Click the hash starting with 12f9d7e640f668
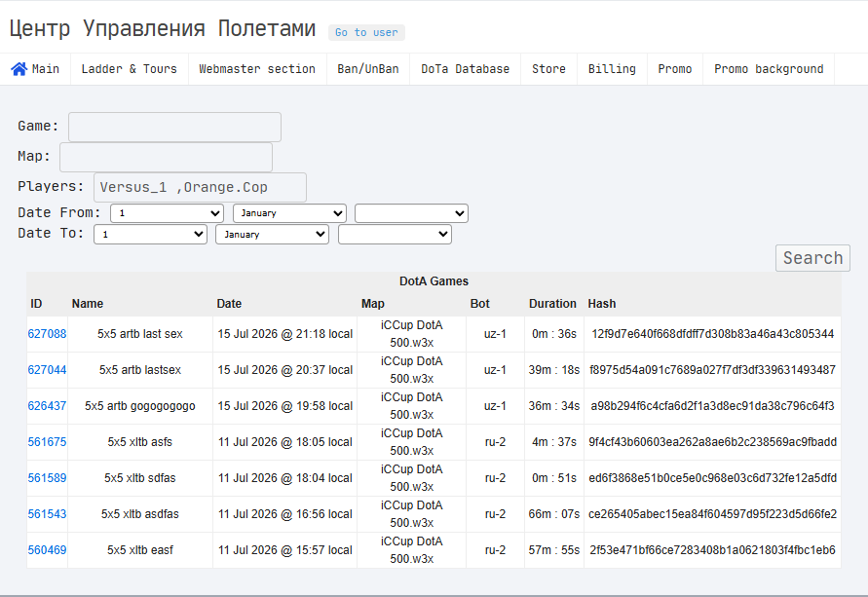This screenshot has width=868, height=597. pyautogui.click(x=712, y=334)
